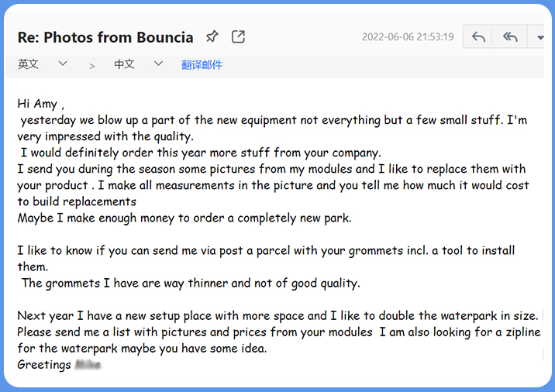The height and width of the screenshot is (392, 555).
Task: Pin this email using the pushpin icon
Action: (x=212, y=36)
